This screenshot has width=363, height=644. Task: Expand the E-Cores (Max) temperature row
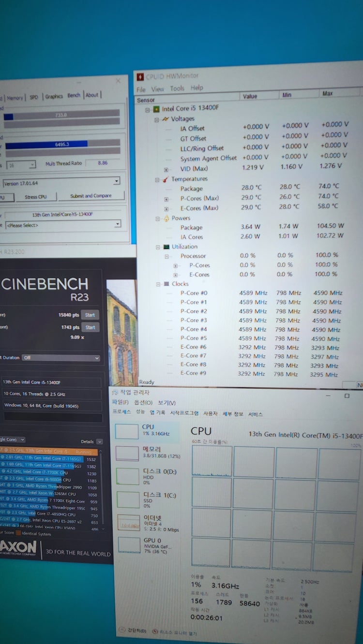(167, 208)
